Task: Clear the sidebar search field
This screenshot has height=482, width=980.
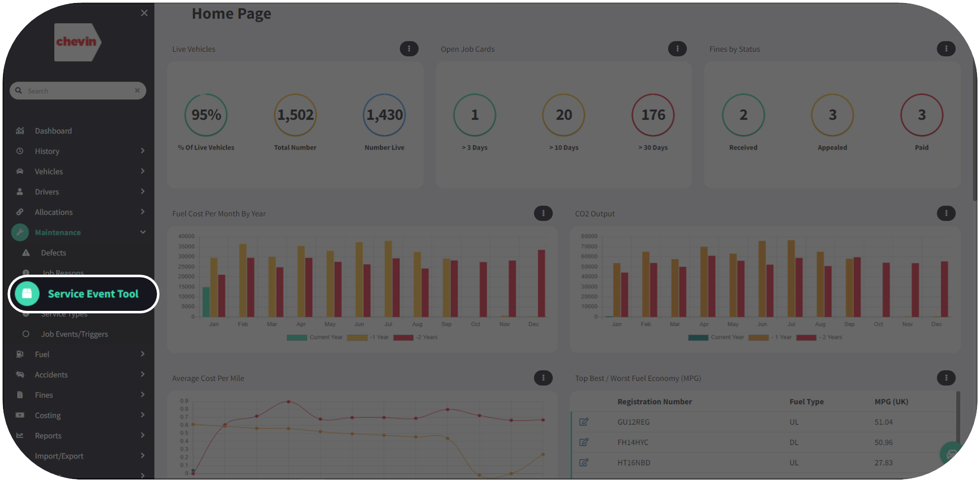Action: click(x=137, y=91)
